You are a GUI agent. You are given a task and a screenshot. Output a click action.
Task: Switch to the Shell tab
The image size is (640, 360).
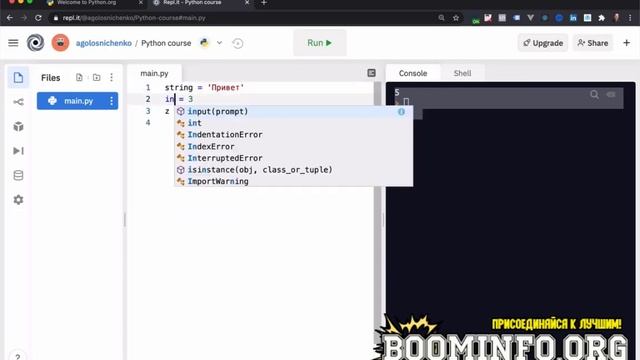(462, 73)
